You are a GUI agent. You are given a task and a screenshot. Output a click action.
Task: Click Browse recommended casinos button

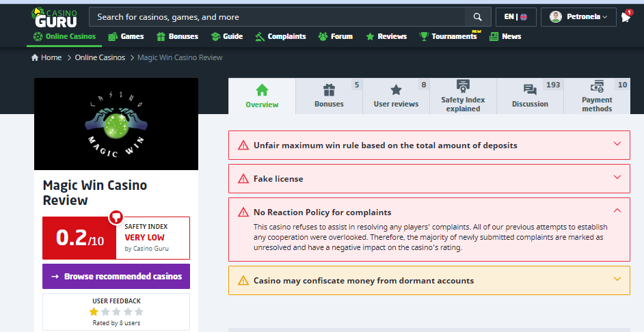click(116, 277)
